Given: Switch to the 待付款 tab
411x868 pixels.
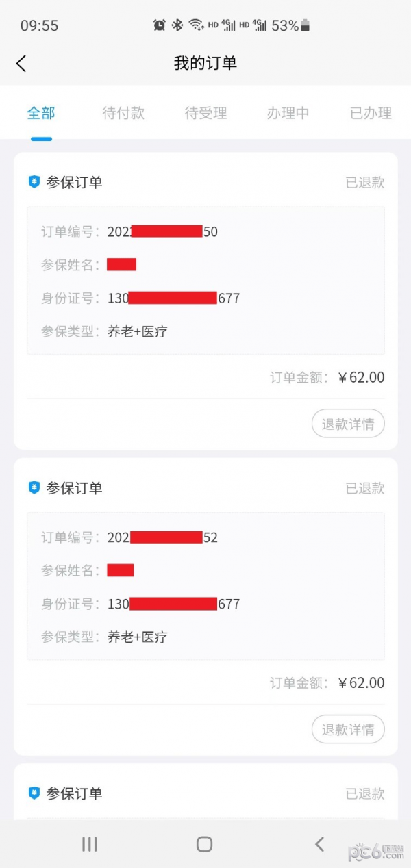Looking at the screenshot, I should tap(123, 113).
